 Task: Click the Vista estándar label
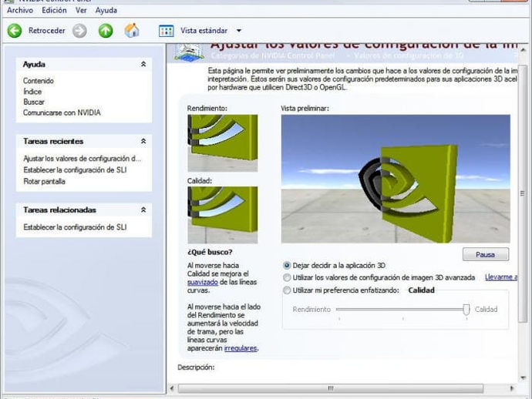tap(204, 31)
